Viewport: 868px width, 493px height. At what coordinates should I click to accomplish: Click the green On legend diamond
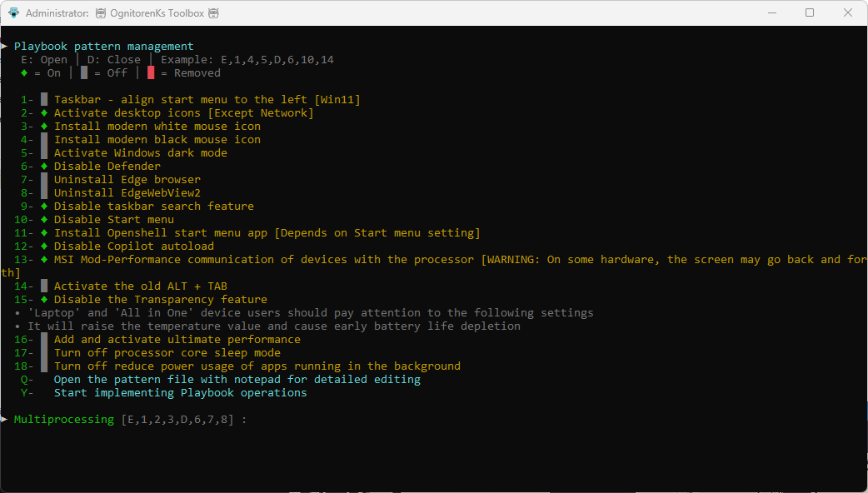pyautogui.click(x=24, y=73)
